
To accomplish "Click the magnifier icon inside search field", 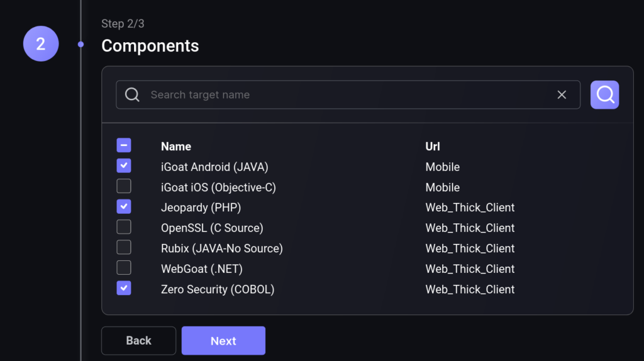I will [x=132, y=95].
